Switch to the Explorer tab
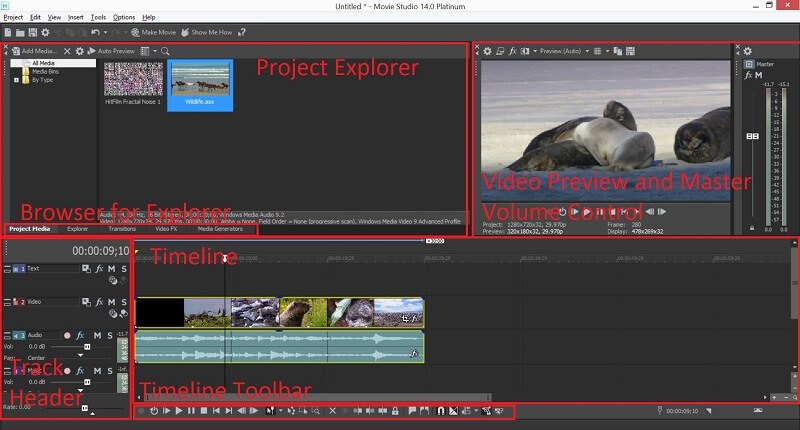Image resolution: width=800 pixels, height=430 pixels. tap(78, 229)
